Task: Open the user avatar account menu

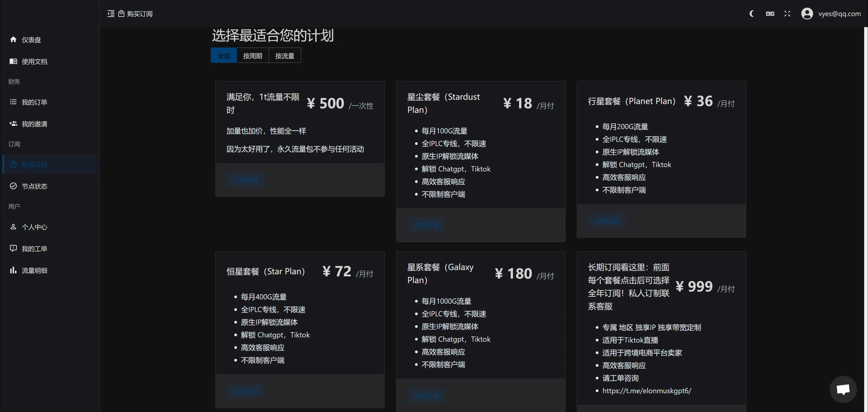Action: pos(807,14)
